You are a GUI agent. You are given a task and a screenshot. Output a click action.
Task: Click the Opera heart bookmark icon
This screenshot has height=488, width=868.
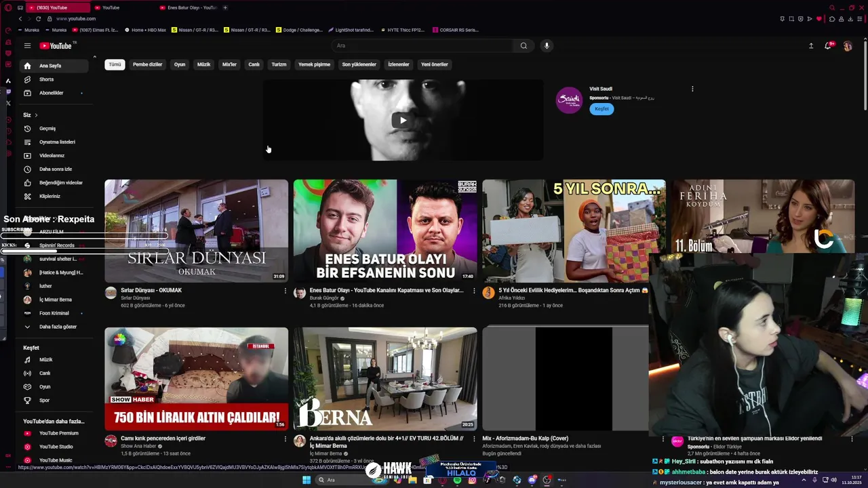[818, 19]
